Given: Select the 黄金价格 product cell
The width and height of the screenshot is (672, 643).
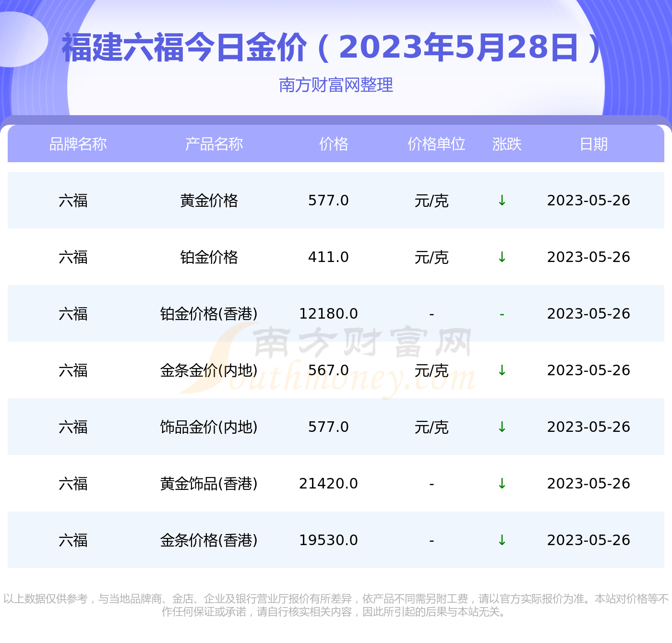Looking at the screenshot, I should [209, 201].
